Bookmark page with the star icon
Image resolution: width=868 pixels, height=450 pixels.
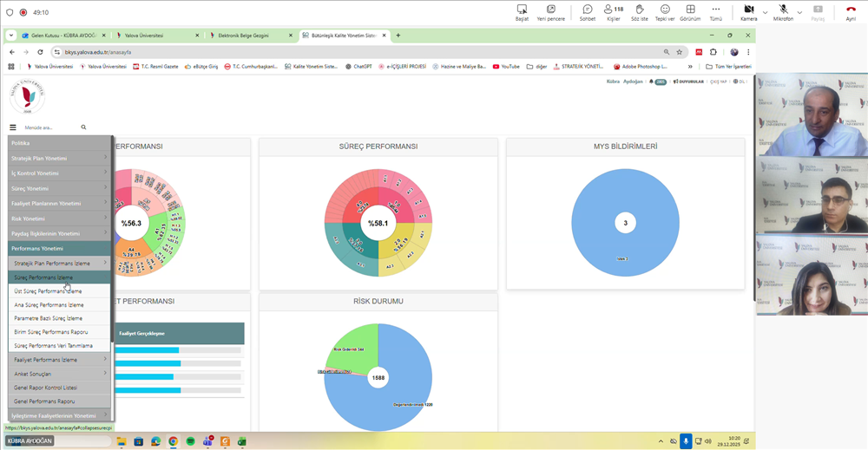point(681,52)
